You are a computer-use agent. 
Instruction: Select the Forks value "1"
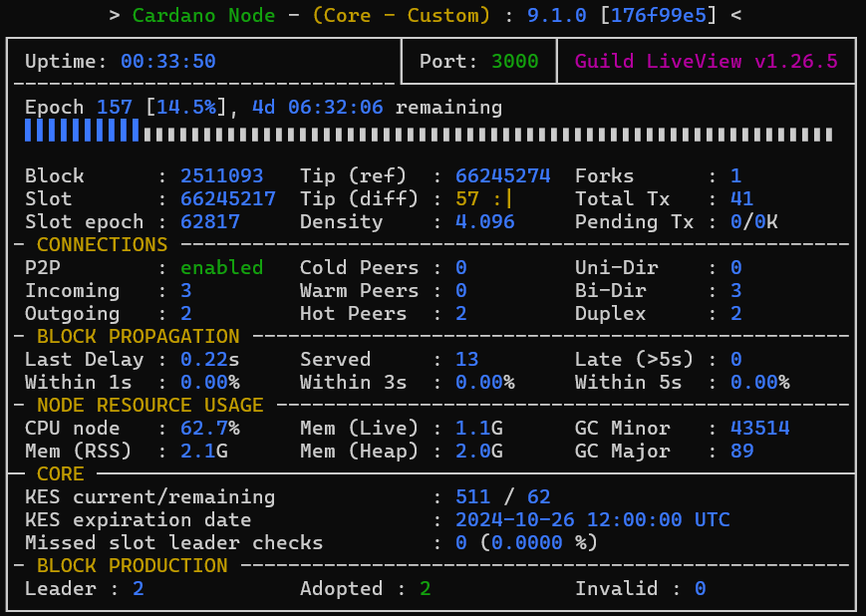pos(736,176)
